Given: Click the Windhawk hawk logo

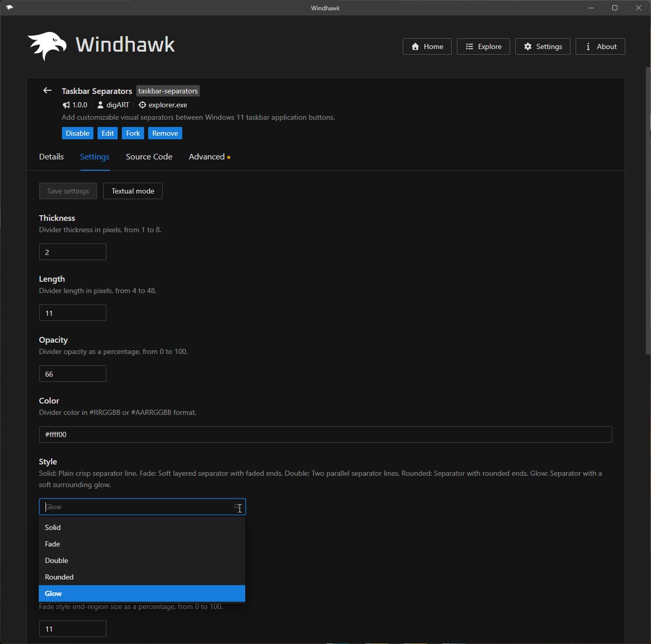Looking at the screenshot, I should 47,46.
